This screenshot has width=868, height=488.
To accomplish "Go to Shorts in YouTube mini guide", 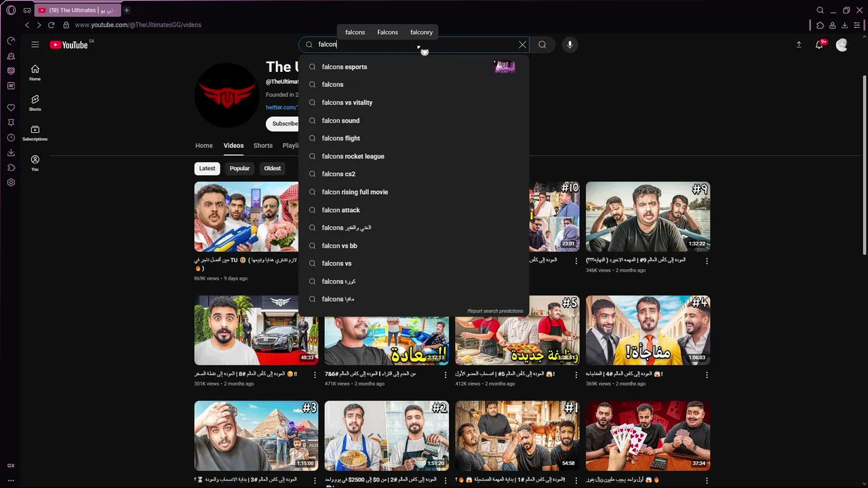I will pos(35,102).
